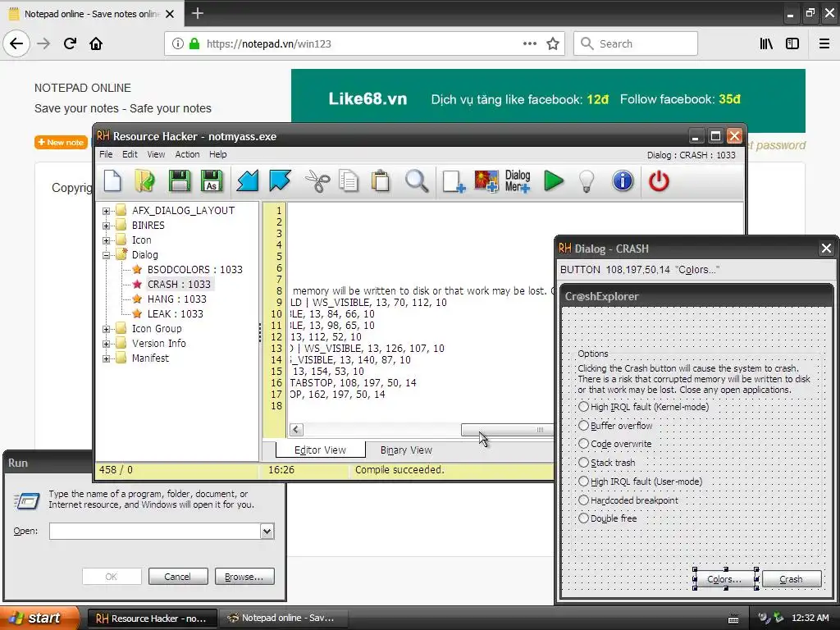Click the blue bookmark arrow toolbar icon
Image resolution: width=840 pixels, height=630 pixels.
[281, 181]
